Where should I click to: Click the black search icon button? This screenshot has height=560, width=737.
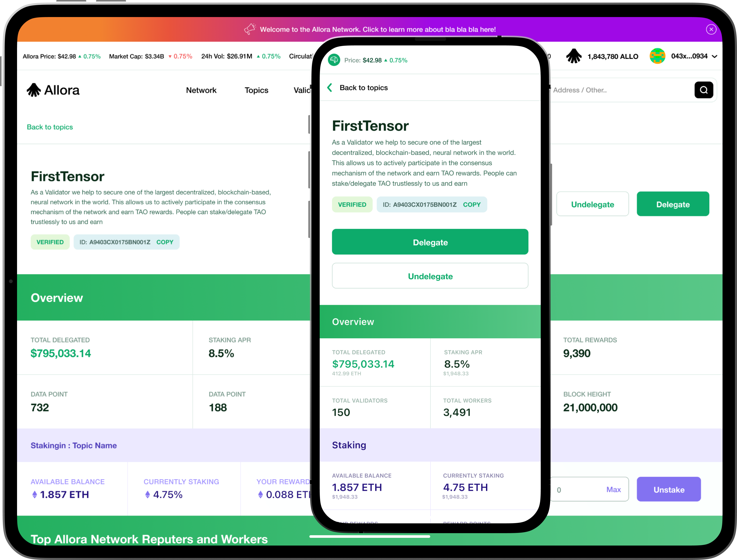pyautogui.click(x=704, y=90)
